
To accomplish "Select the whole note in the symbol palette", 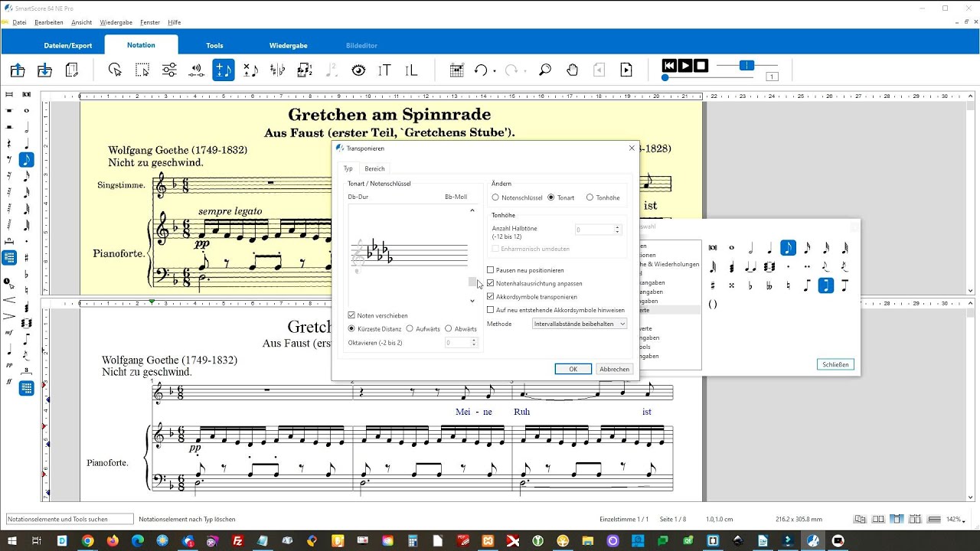I will tap(732, 248).
